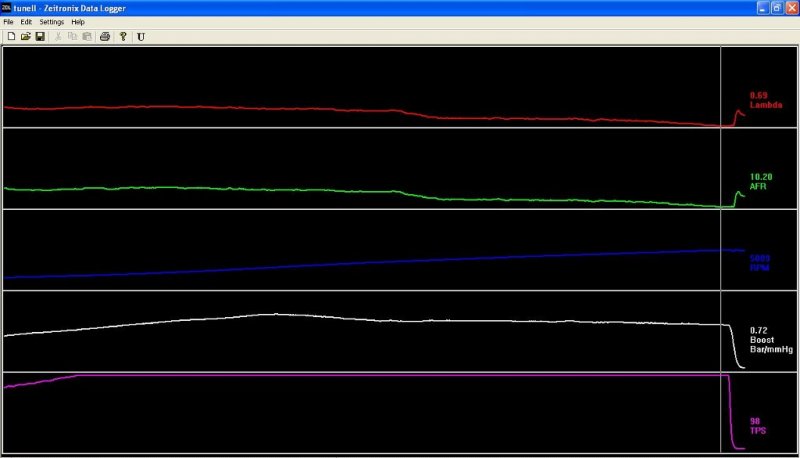
Task: Click the U toolbar button
Action: 141,36
